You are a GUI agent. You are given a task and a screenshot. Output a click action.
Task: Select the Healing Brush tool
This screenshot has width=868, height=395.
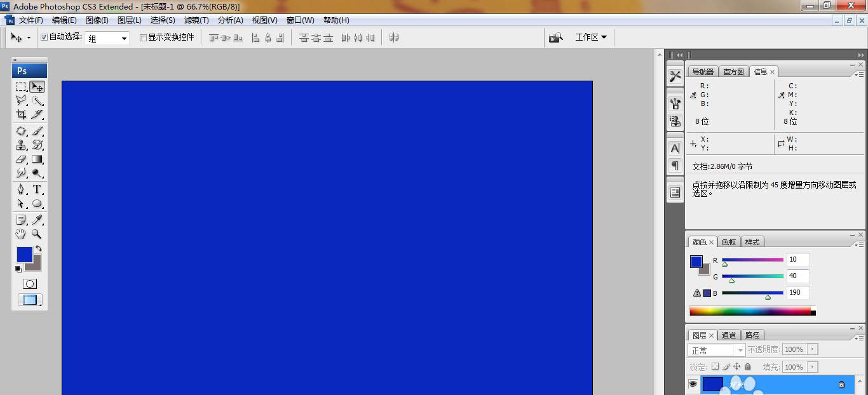[x=21, y=131]
